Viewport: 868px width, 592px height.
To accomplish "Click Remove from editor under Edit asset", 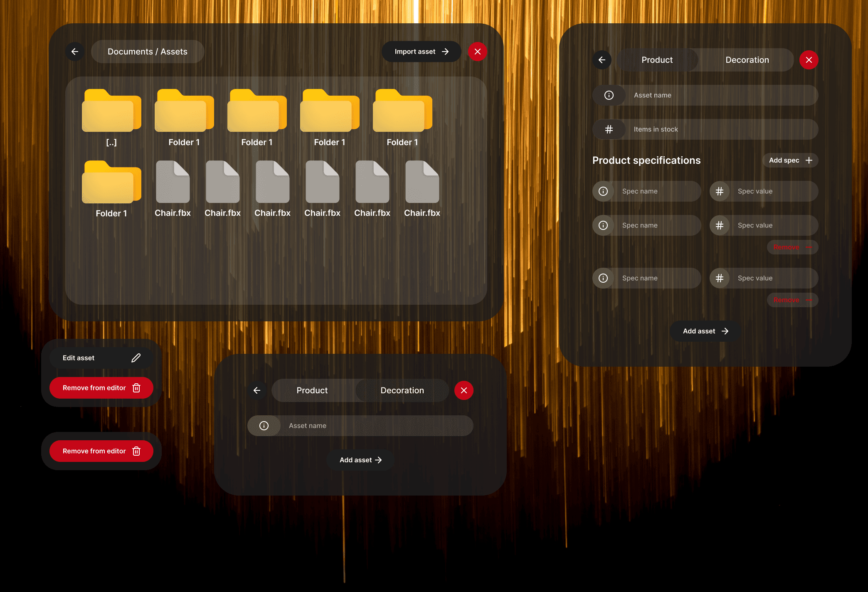I will [101, 388].
